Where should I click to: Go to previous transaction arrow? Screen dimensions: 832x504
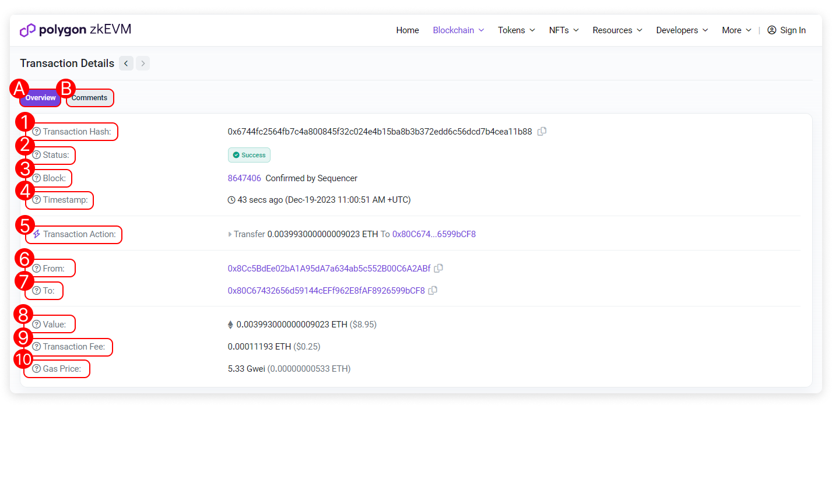126,64
